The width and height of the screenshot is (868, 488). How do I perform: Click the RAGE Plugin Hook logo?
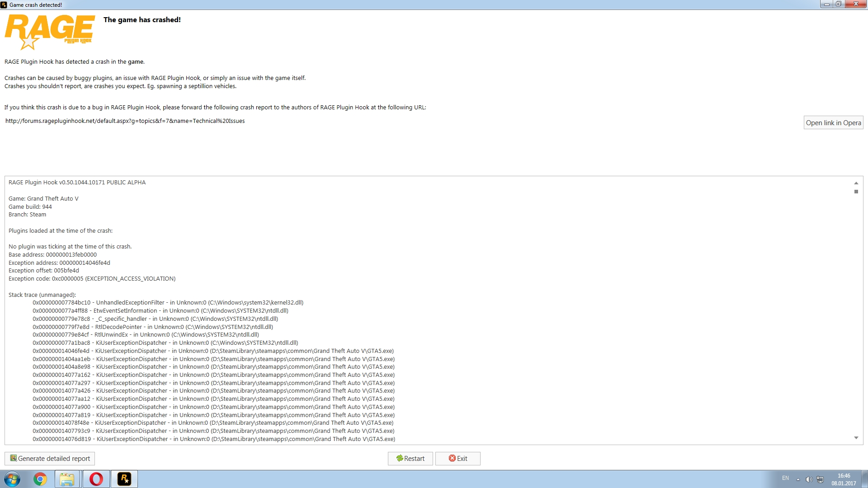(50, 31)
